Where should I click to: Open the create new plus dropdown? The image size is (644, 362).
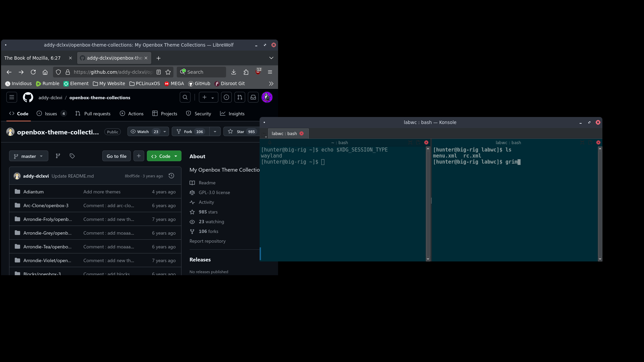(x=208, y=97)
